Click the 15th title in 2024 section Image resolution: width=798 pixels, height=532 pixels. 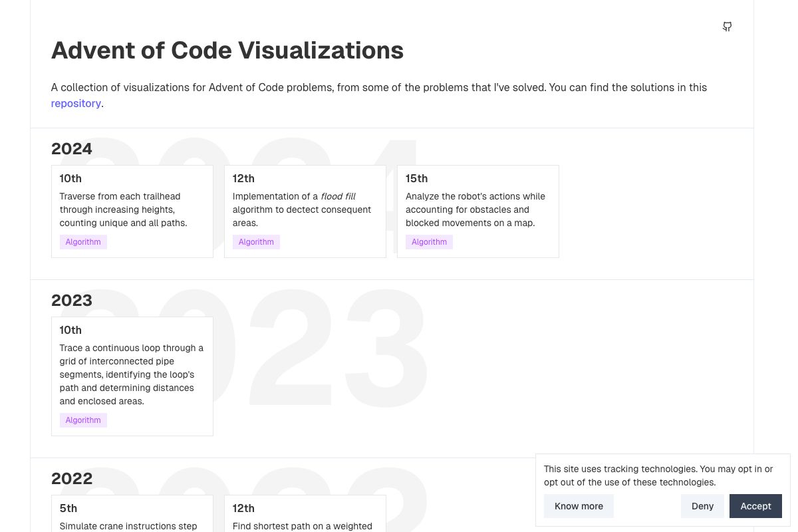tap(416, 178)
